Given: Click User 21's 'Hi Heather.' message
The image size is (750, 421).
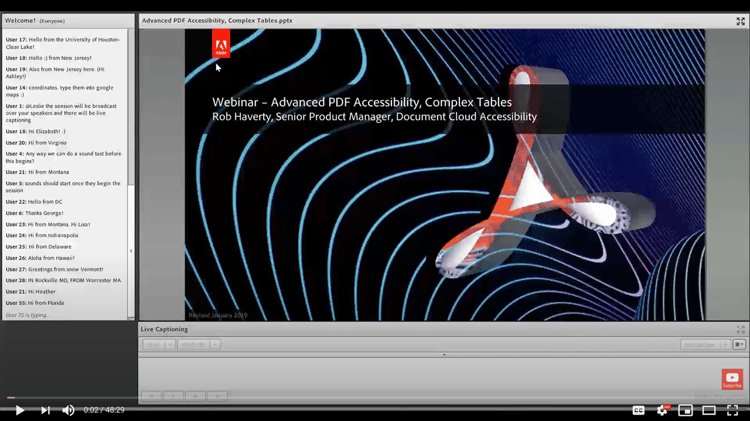Looking at the screenshot, I should 31,291.
